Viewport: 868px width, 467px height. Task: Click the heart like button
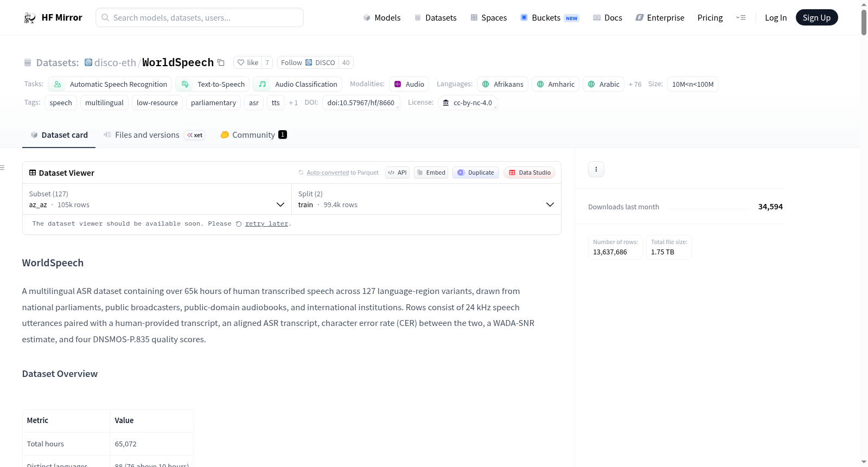tap(247, 62)
